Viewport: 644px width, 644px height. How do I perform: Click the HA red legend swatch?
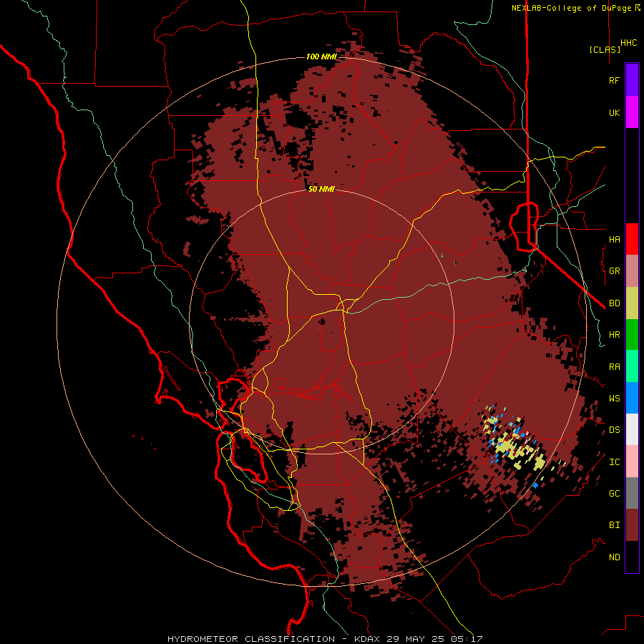point(632,239)
